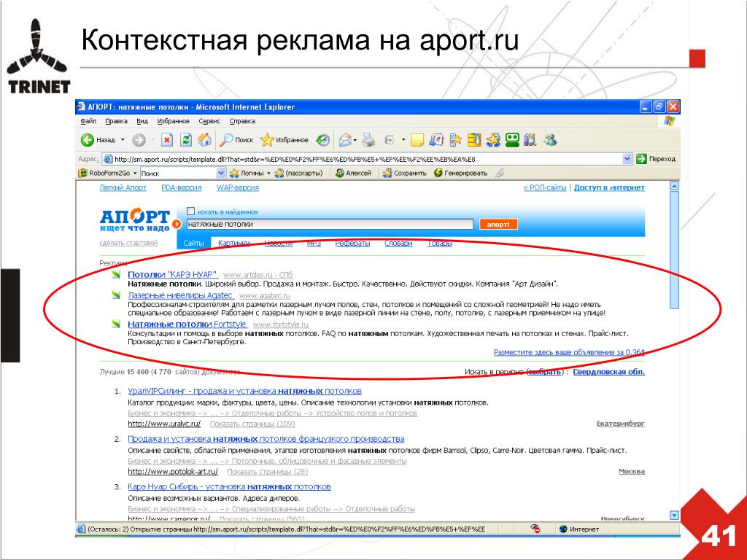Click the АПОРТ logo
The image size is (747, 560).
(x=135, y=219)
